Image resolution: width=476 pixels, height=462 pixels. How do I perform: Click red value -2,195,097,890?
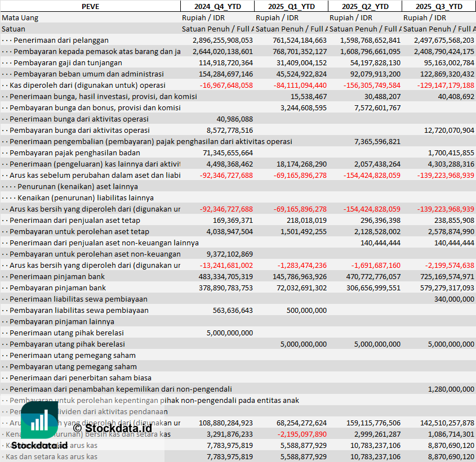click(302, 434)
